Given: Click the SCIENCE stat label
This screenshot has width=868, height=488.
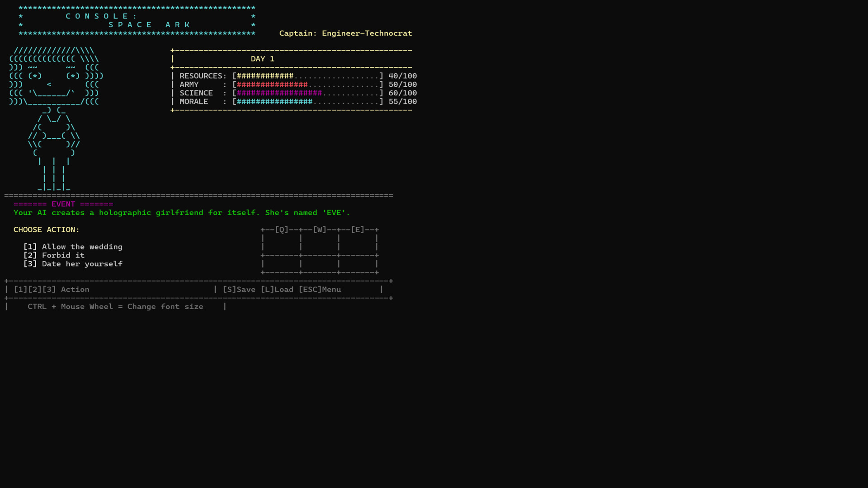Looking at the screenshot, I should tap(196, 93).
